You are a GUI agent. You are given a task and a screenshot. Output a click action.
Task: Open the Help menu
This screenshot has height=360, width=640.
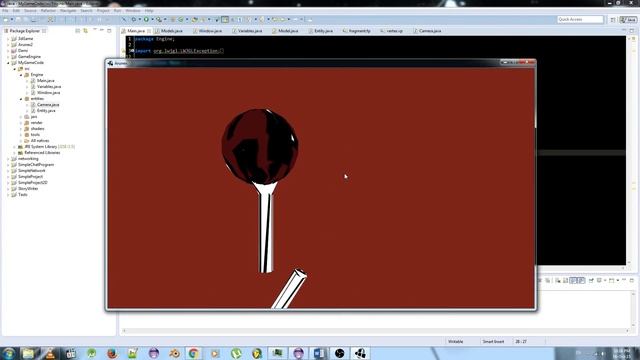pos(149,11)
